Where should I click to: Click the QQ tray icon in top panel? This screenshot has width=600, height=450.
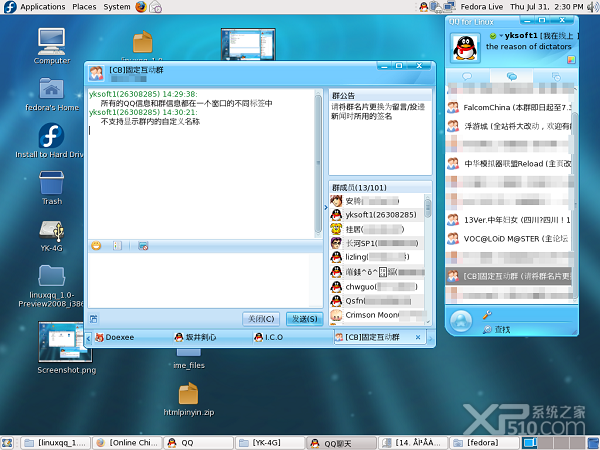point(423,7)
